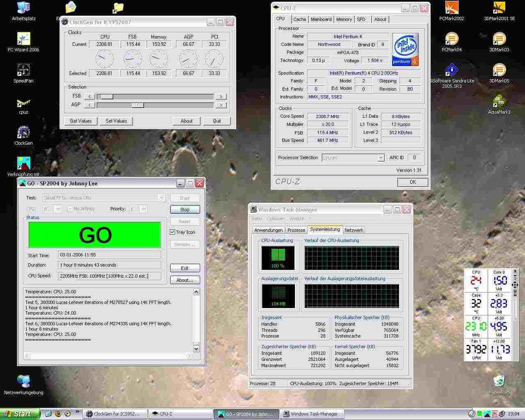Click the Start button on taskbar
The image size is (525, 420).
coord(20,414)
